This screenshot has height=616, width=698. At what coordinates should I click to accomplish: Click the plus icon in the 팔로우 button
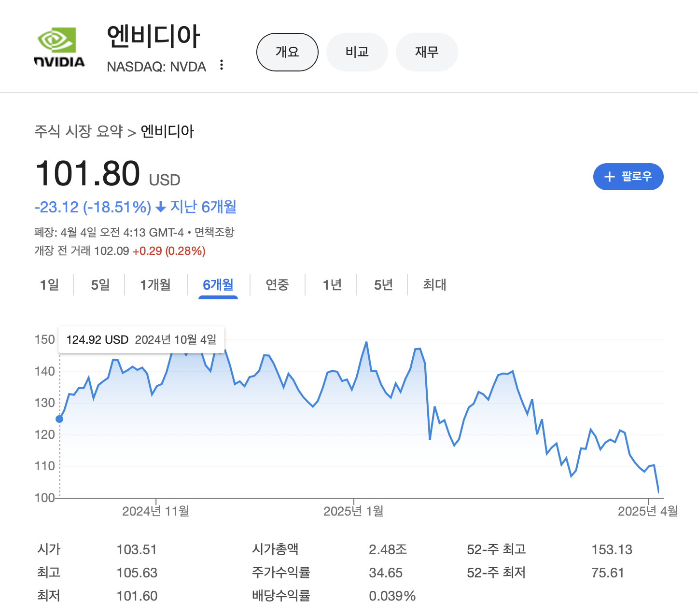[x=610, y=177]
